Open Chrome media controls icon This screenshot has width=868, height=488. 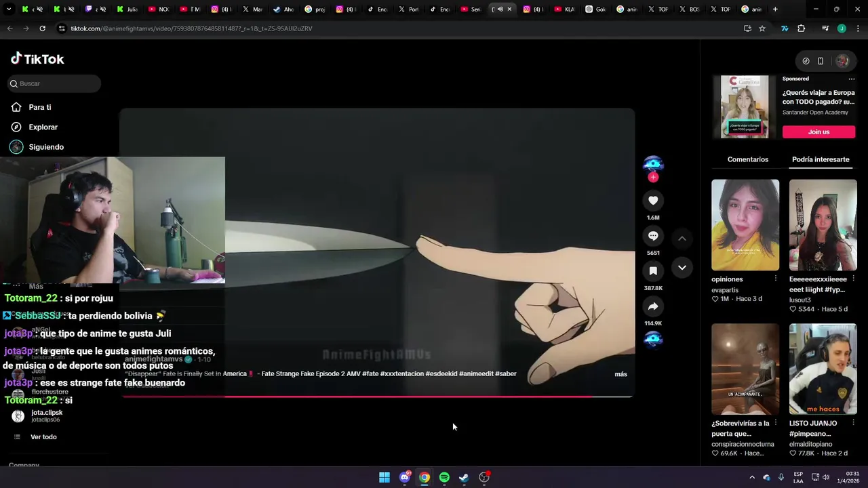(825, 28)
